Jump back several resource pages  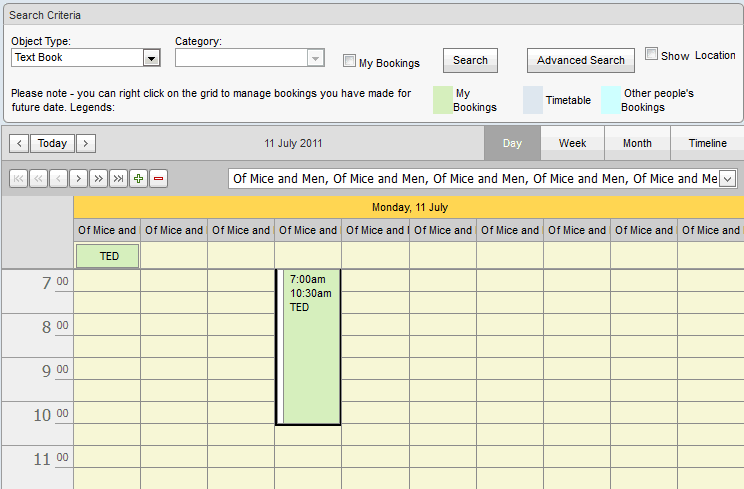(x=38, y=179)
